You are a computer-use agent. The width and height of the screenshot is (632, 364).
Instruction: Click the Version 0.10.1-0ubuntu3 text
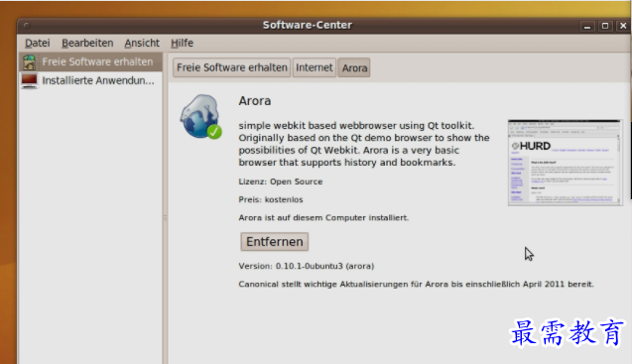pos(307,266)
